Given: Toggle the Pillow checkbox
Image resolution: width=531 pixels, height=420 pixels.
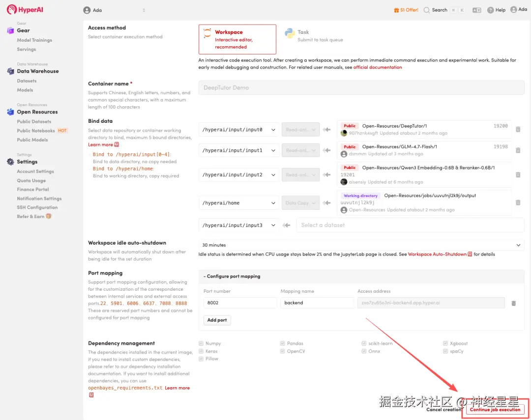Looking at the screenshot, I should (201, 359).
